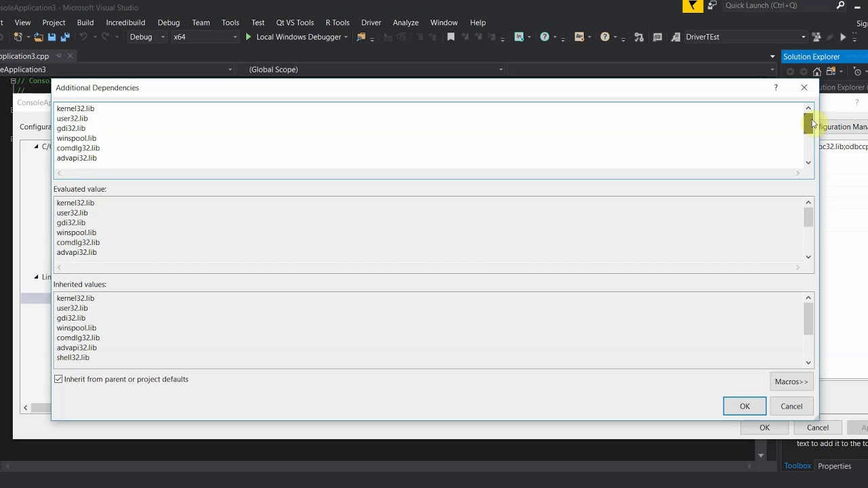Click scroll up arrow of the top edit box
Image resolution: width=868 pixels, height=488 pixels.
[808, 108]
